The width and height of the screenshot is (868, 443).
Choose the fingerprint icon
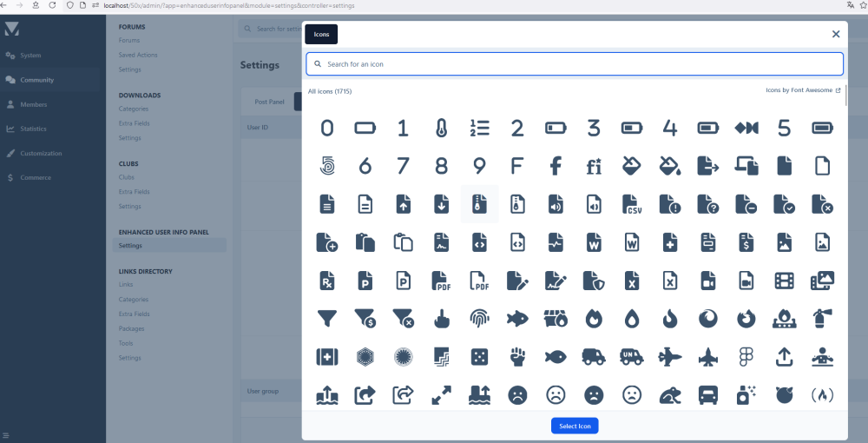pos(479,319)
